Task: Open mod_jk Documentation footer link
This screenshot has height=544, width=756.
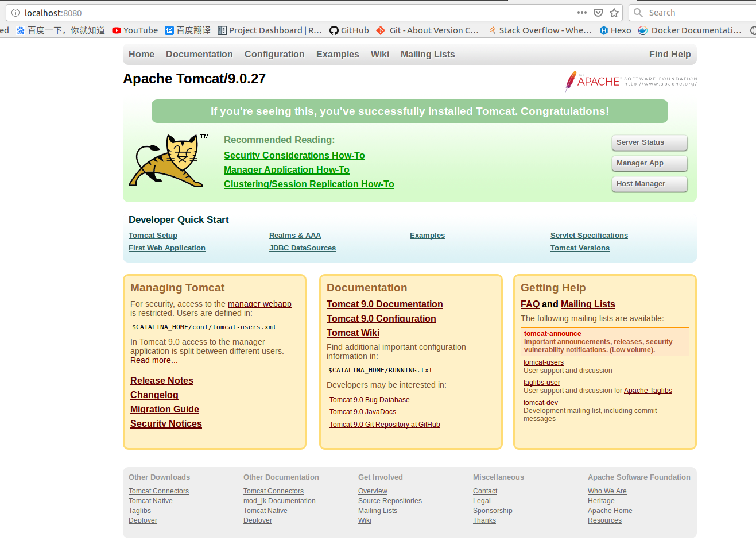Action: [x=280, y=501]
